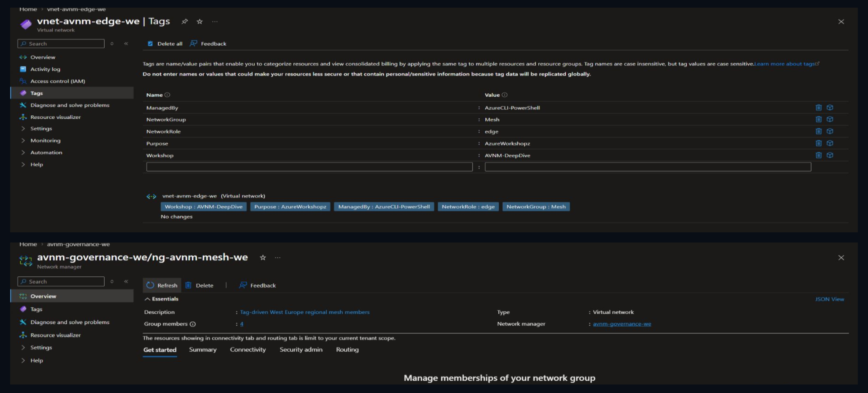Screen dimensions: 868x393
Task: Switch to the Summary tab
Action: [203, 350]
